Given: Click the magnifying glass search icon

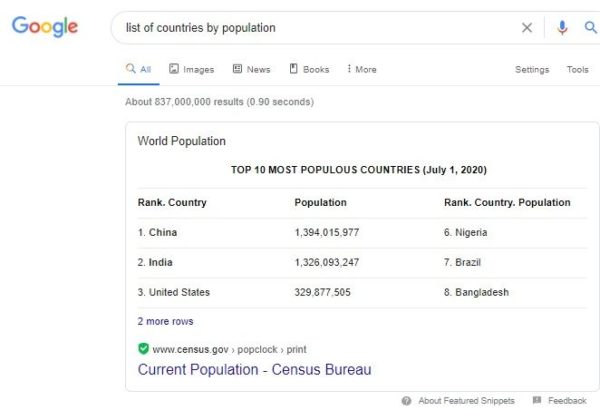Looking at the screenshot, I should coord(590,27).
